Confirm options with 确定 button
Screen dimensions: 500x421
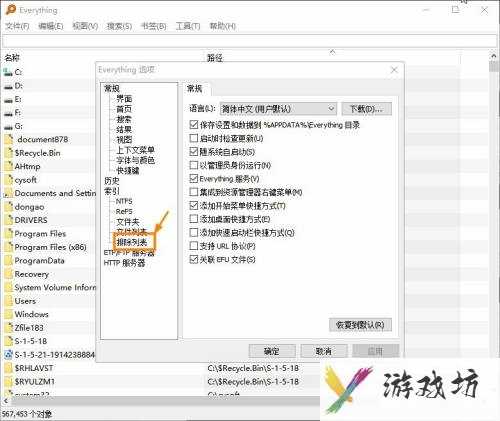272,351
